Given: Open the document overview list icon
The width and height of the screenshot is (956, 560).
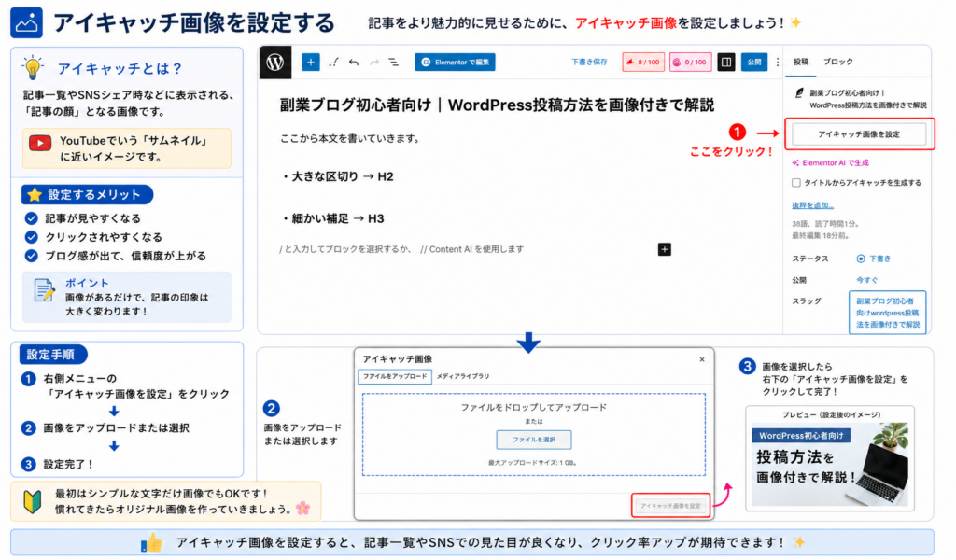Looking at the screenshot, I should (x=394, y=63).
